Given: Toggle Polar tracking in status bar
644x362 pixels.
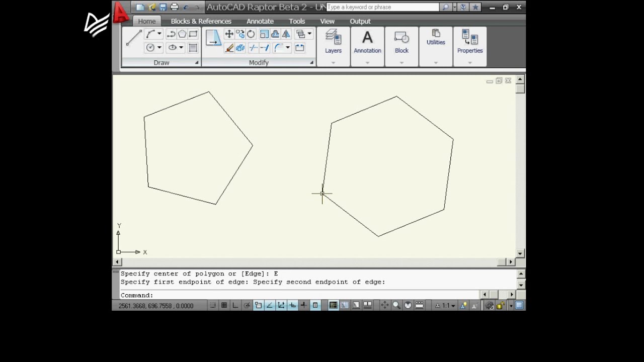Looking at the screenshot, I should coord(247,305).
